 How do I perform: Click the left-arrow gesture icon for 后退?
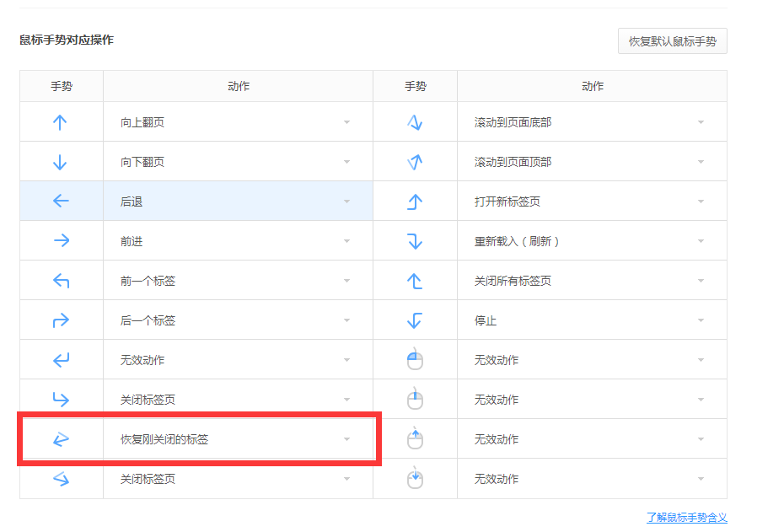point(60,201)
